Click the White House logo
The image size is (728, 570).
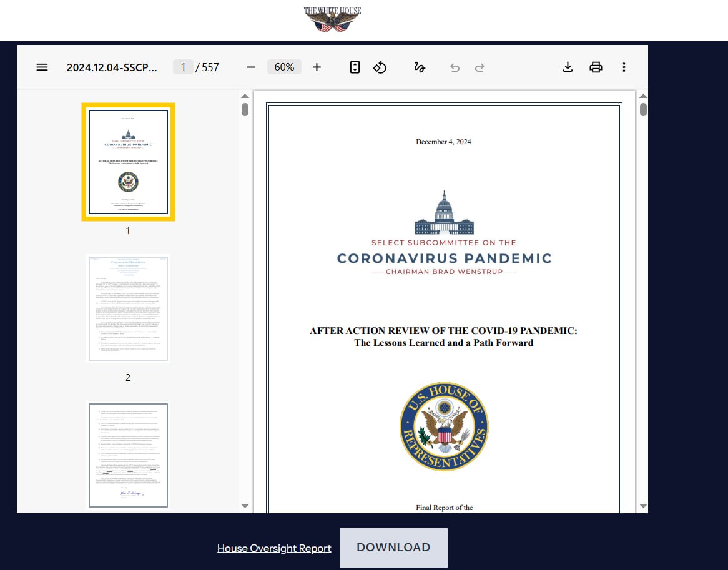tap(332, 19)
